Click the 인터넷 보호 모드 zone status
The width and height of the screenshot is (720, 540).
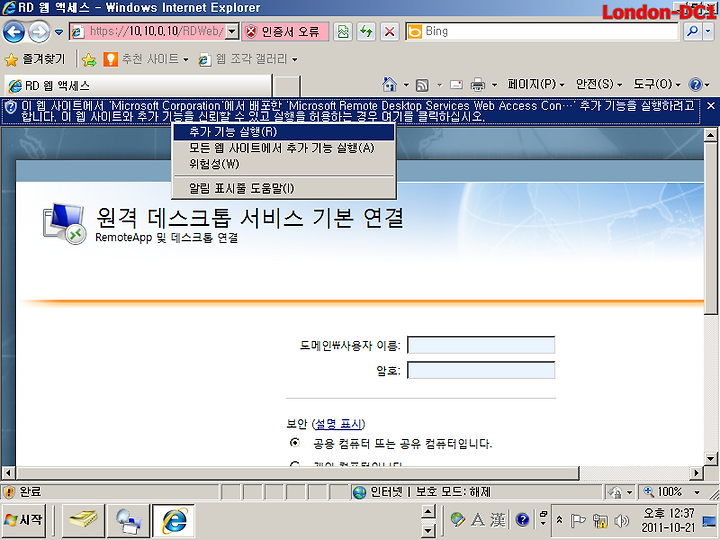click(422, 492)
